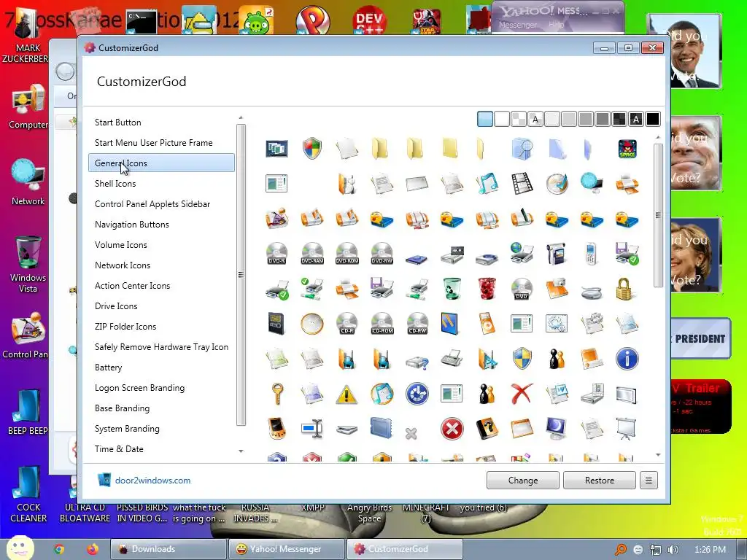Select the CD-ROM disc icon
The height and width of the screenshot is (560, 747).
click(x=382, y=324)
